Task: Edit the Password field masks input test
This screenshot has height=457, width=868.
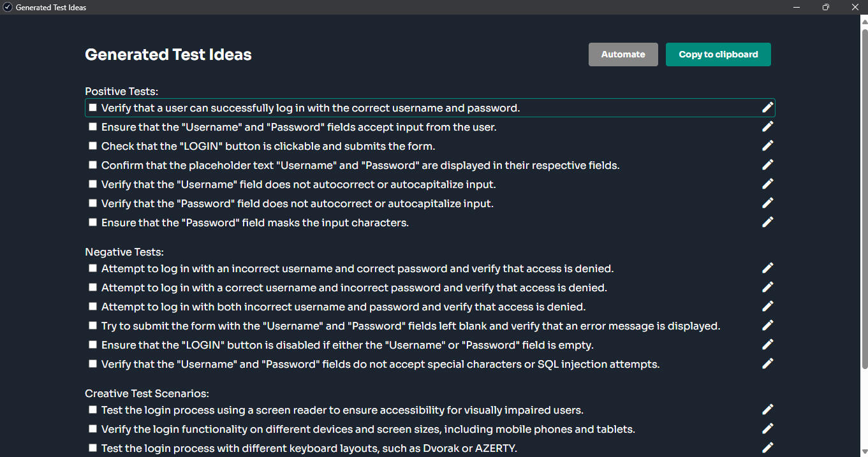Action: tap(768, 222)
